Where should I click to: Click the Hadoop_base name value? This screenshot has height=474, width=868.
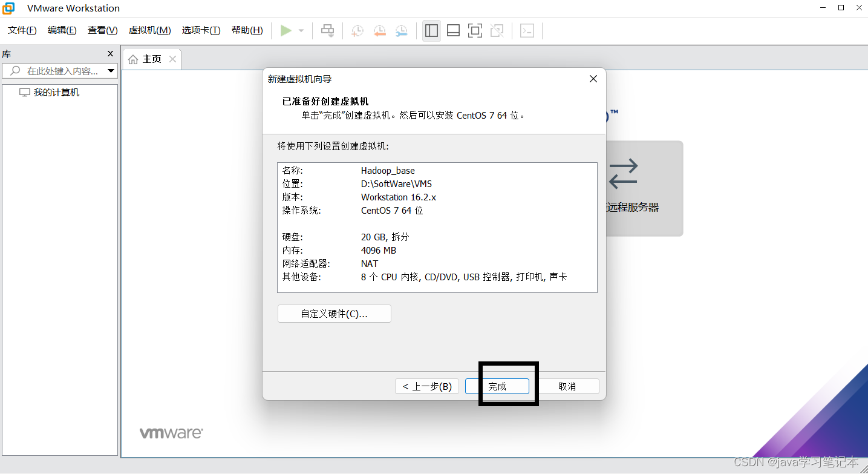pyautogui.click(x=388, y=171)
